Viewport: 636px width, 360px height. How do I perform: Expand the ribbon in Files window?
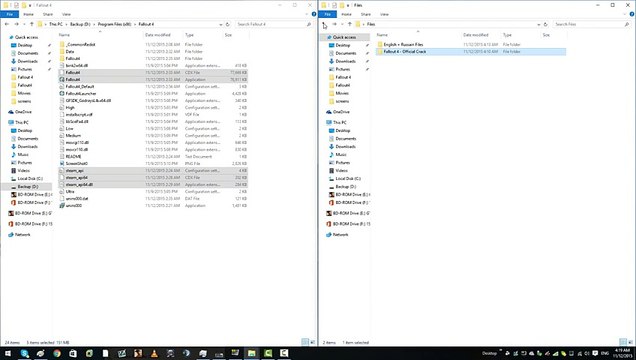click(x=625, y=14)
